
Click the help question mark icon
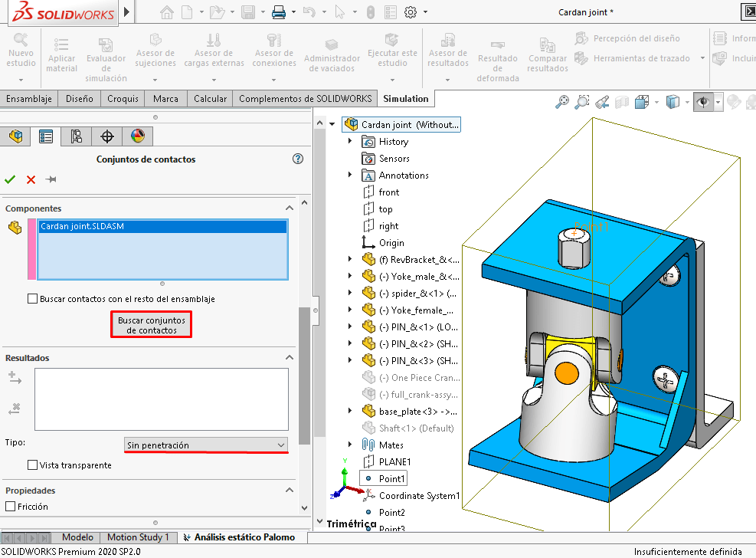(298, 159)
